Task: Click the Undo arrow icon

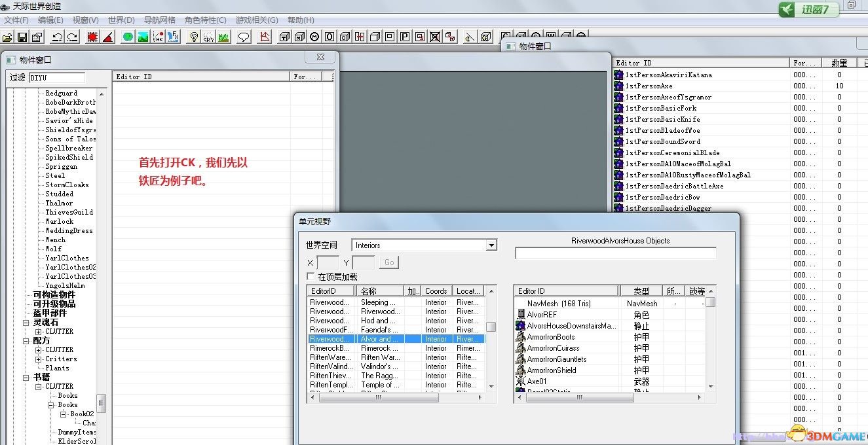Action: pyautogui.click(x=57, y=37)
